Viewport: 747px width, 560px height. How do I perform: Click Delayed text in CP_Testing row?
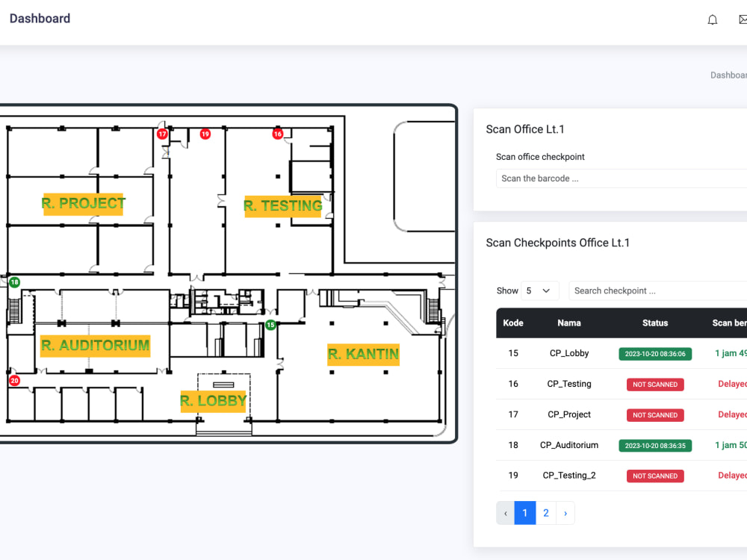pyautogui.click(x=732, y=384)
